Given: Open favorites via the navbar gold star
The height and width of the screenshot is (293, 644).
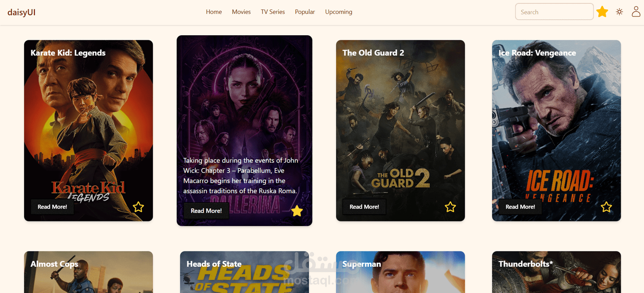Looking at the screenshot, I should (x=602, y=12).
